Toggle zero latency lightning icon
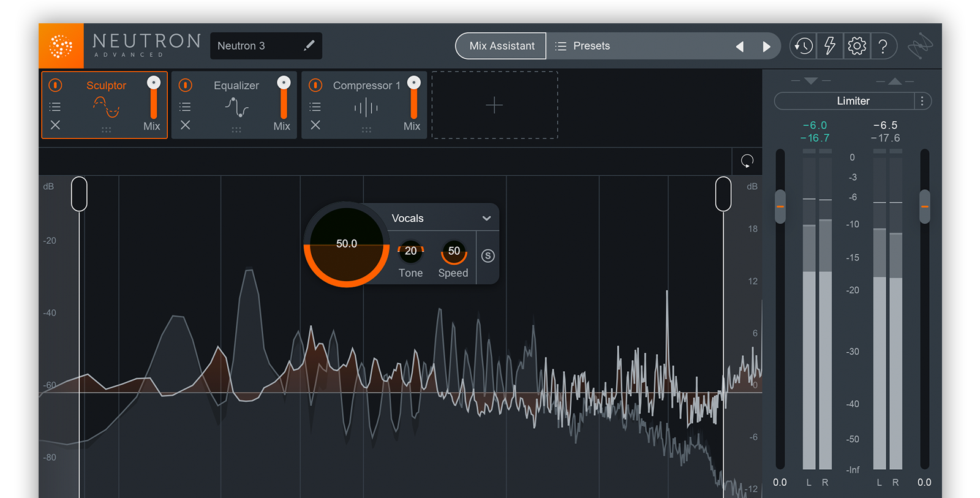The image size is (980, 498). tap(830, 46)
